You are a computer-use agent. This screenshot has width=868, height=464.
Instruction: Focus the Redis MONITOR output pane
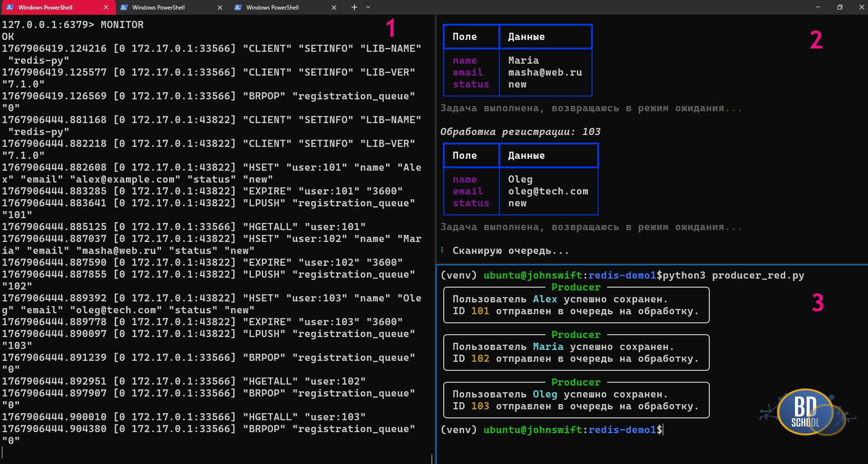214,238
